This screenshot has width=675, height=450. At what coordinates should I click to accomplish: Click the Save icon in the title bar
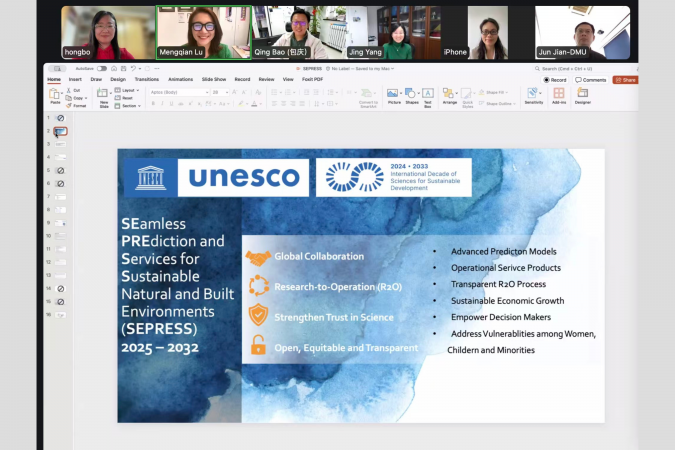click(x=124, y=68)
